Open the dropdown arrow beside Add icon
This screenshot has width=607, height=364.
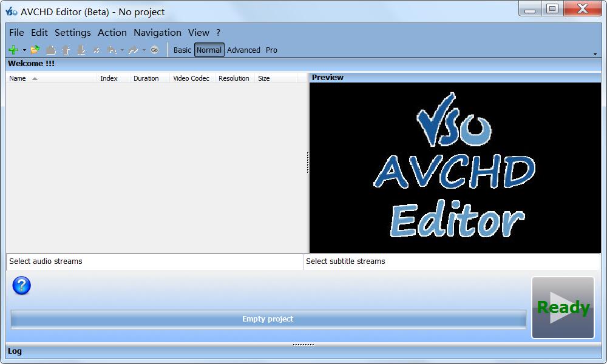(x=24, y=50)
